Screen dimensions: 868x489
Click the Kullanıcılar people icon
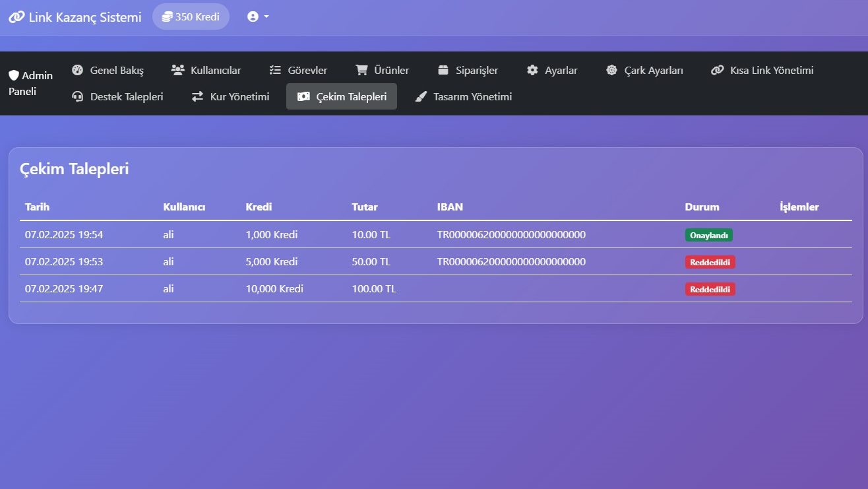click(177, 70)
